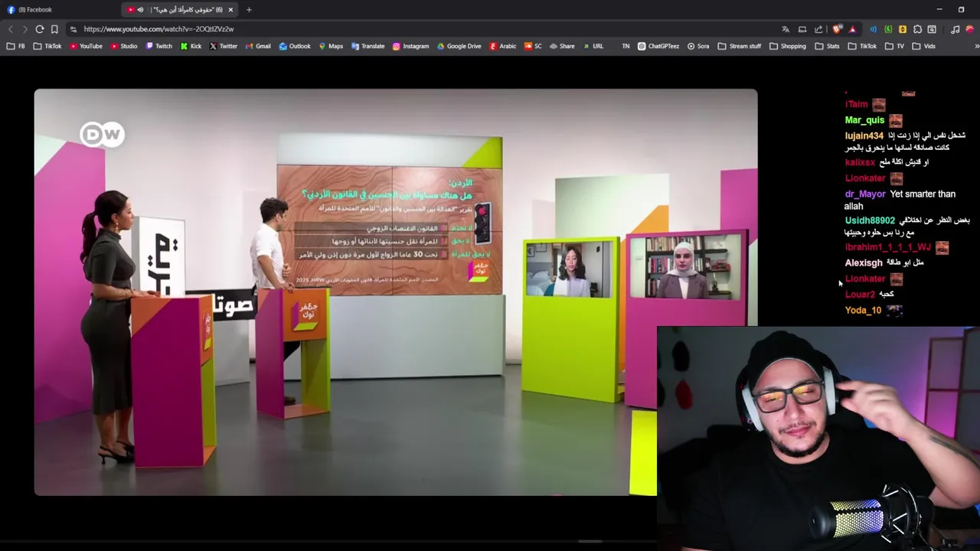Screen dimensions: 980x551
Task: Select the YouTube video tab
Action: pyautogui.click(x=181, y=10)
